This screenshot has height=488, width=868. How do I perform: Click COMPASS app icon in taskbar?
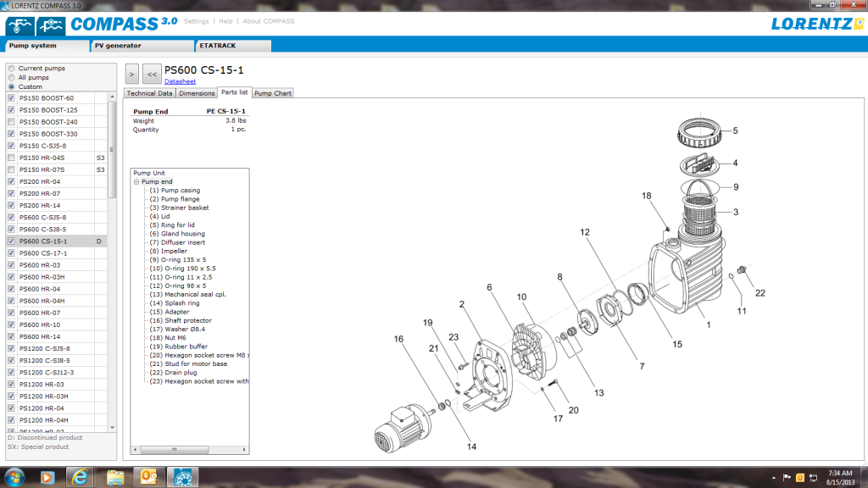183,477
